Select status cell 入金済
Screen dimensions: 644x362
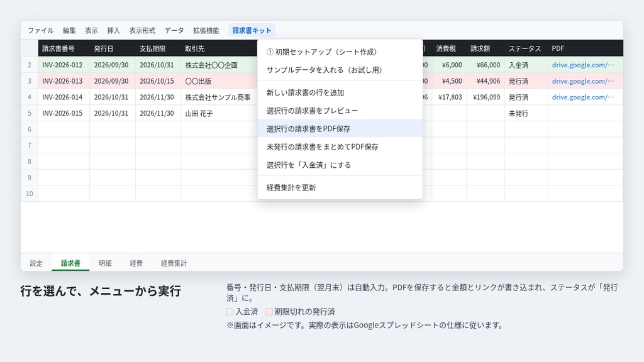pyautogui.click(x=526, y=65)
